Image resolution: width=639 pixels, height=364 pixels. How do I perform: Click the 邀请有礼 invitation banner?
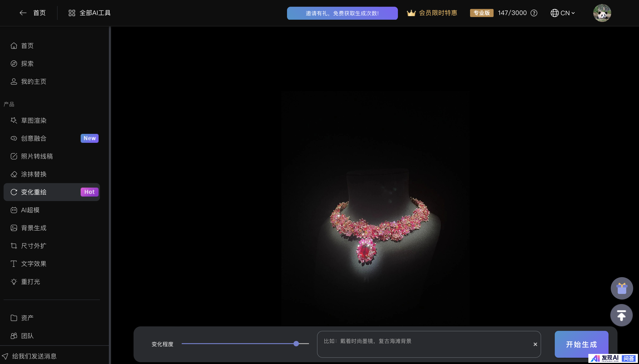(x=342, y=13)
